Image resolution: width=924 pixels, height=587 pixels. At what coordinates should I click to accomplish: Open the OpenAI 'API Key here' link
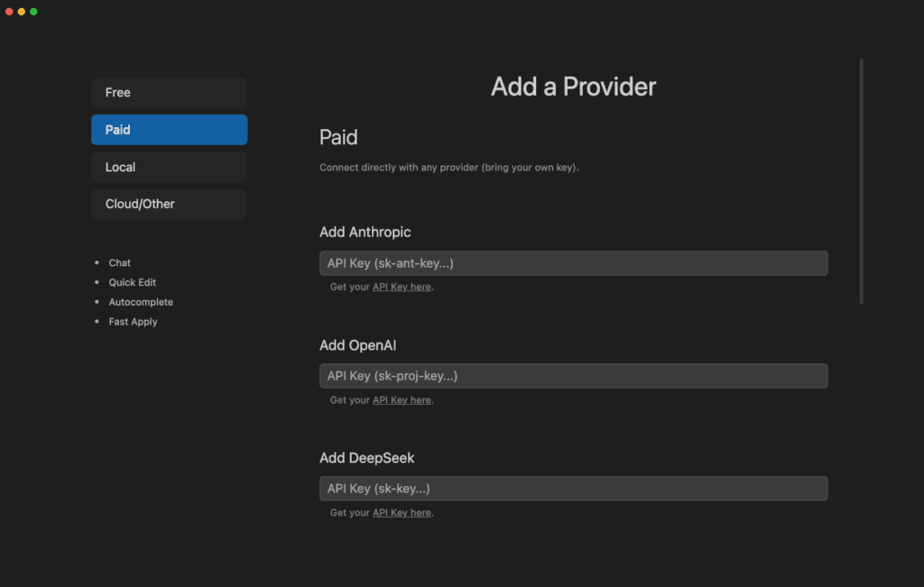(402, 399)
